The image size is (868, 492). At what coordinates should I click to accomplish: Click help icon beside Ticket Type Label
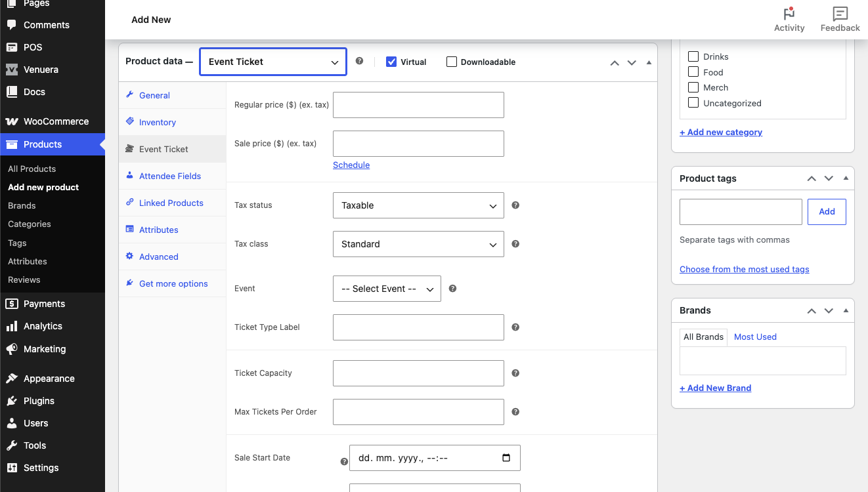click(x=515, y=327)
